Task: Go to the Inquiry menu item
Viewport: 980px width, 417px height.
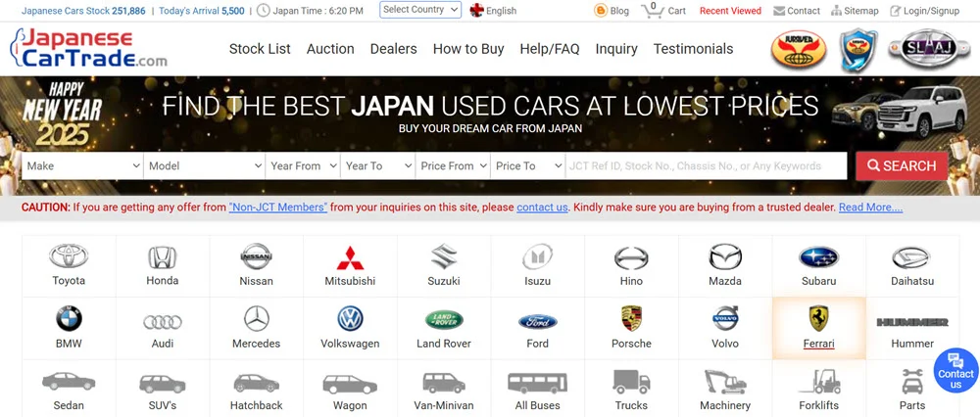Action: [x=616, y=49]
